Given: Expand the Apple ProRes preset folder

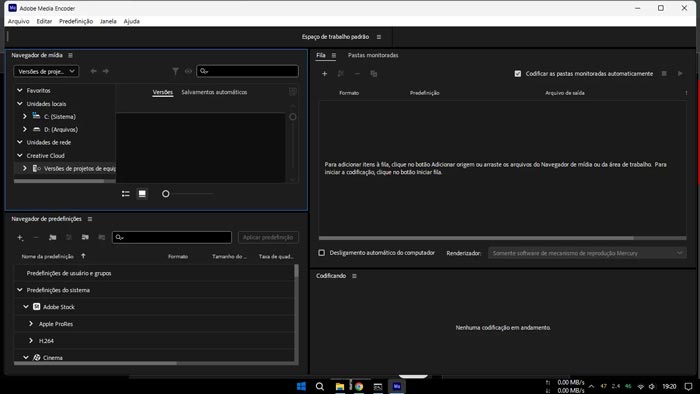Looking at the screenshot, I should pyautogui.click(x=31, y=324).
